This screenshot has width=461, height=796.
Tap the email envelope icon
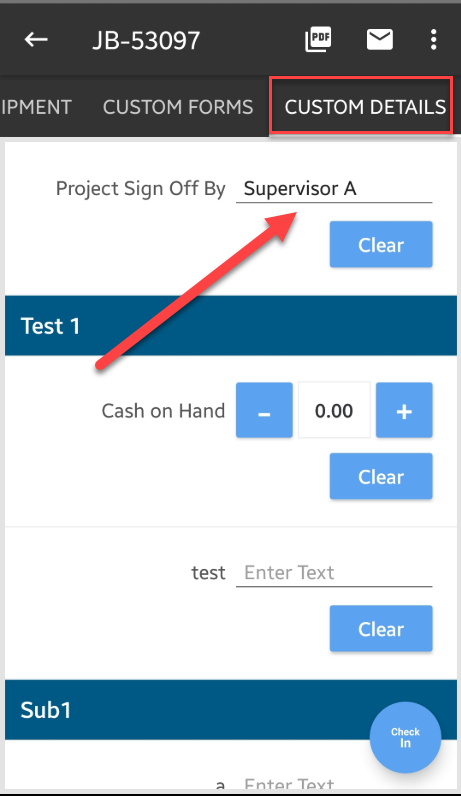pos(380,39)
